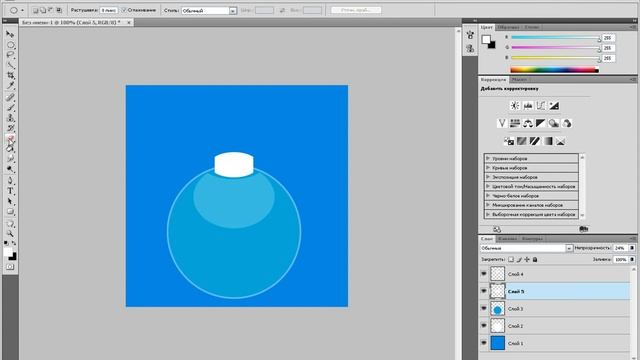Select the Crop tool
Image resolution: width=640 pixels, height=360 pixels.
pyautogui.click(x=10, y=76)
